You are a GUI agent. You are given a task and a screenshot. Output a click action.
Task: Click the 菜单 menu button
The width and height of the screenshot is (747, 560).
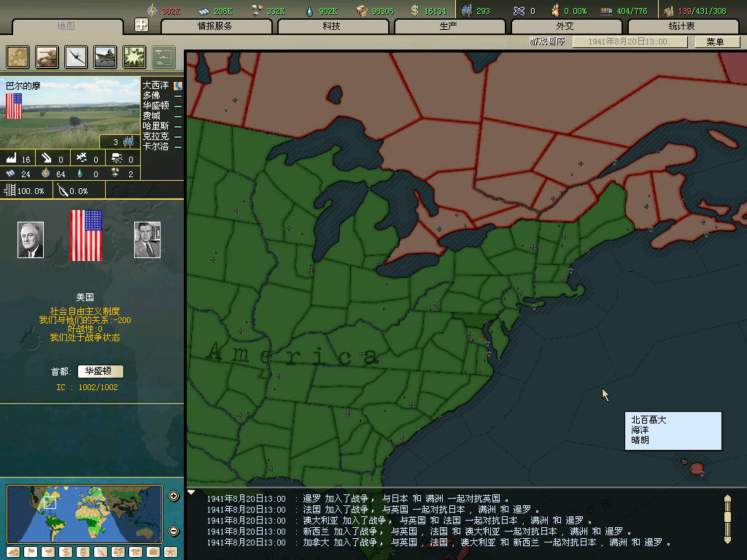[x=717, y=42]
